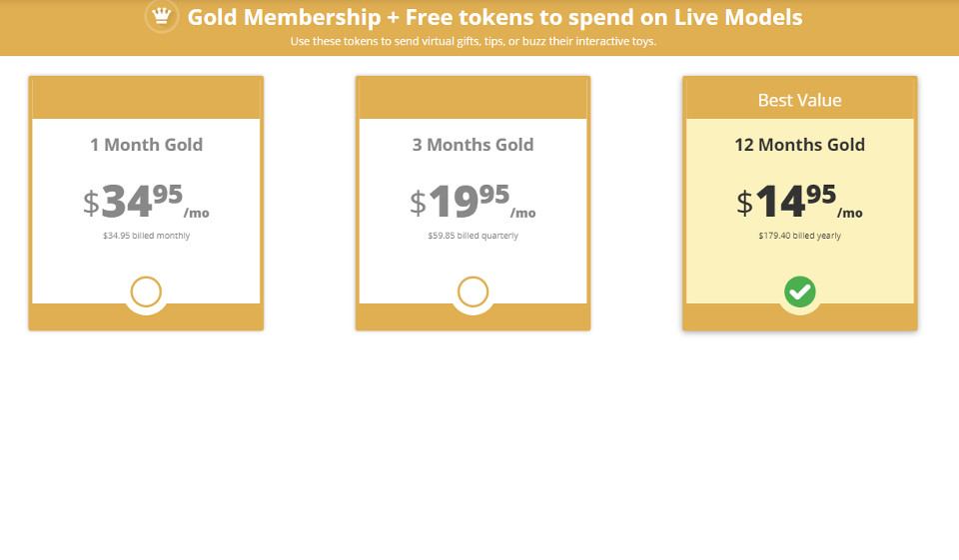Click the top gold bar of 3 Months card
The image size is (959, 560).
(x=473, y=99)
